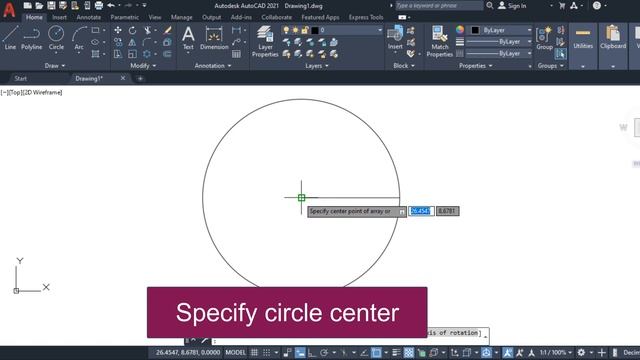Screen dimensions: 640x360
Task: Open the View ribbon tab
Action: tap(155, 17)
